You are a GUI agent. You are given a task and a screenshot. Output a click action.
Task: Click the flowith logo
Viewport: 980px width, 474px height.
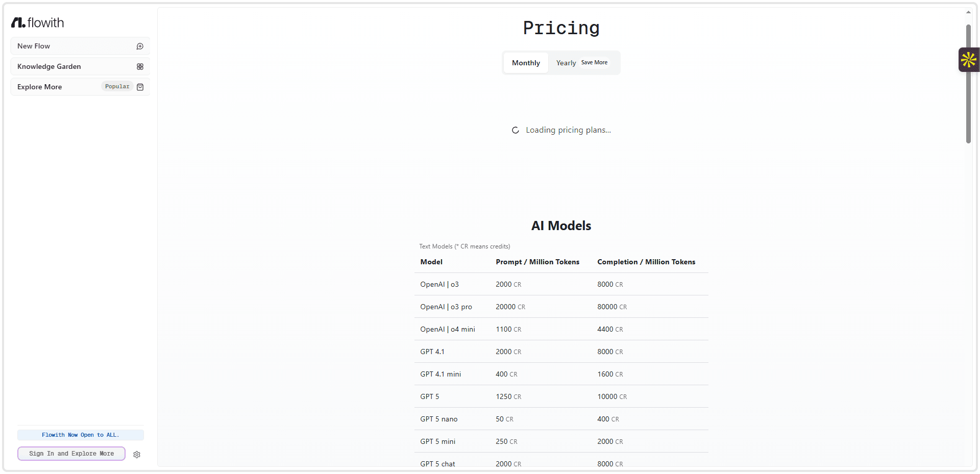38,22
